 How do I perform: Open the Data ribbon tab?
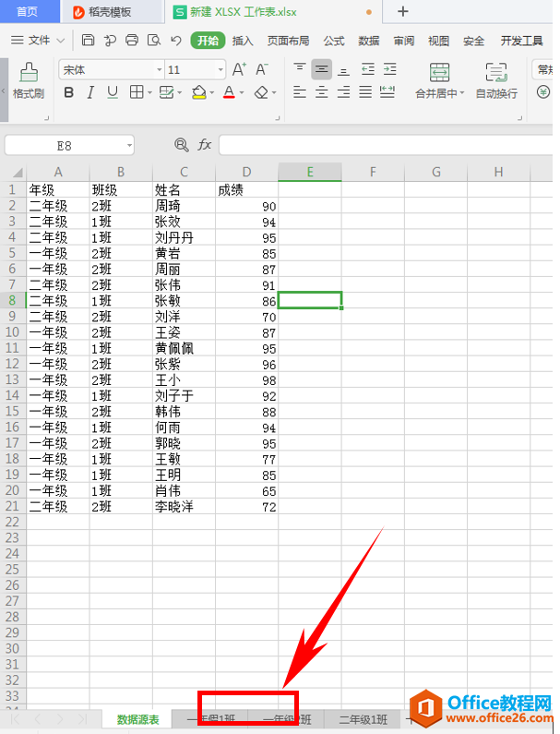point(369,41)
